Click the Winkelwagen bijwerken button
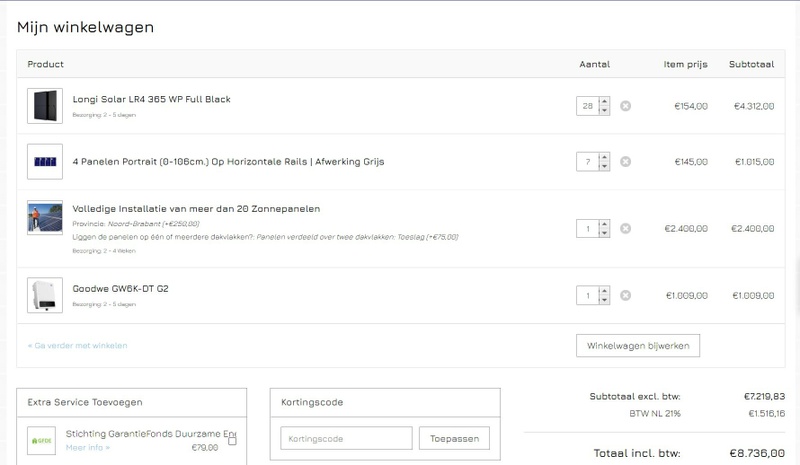The image size is (800, 465). point(638,345)
